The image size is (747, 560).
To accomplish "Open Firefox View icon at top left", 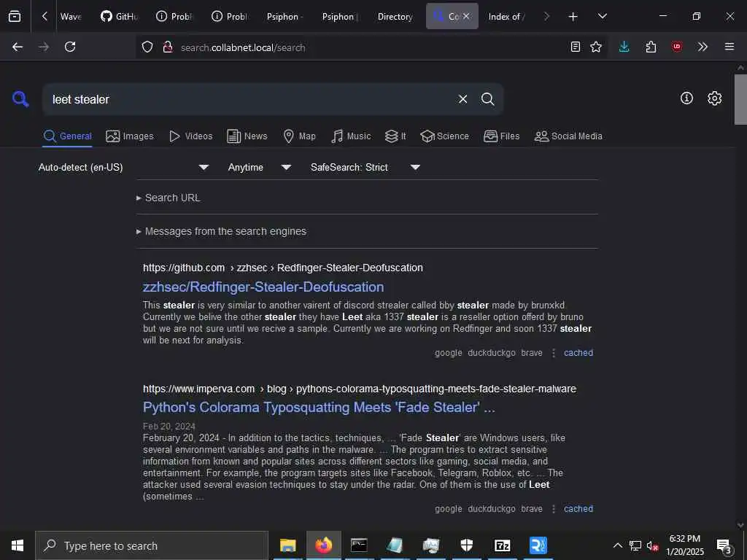I will [15, 17].
